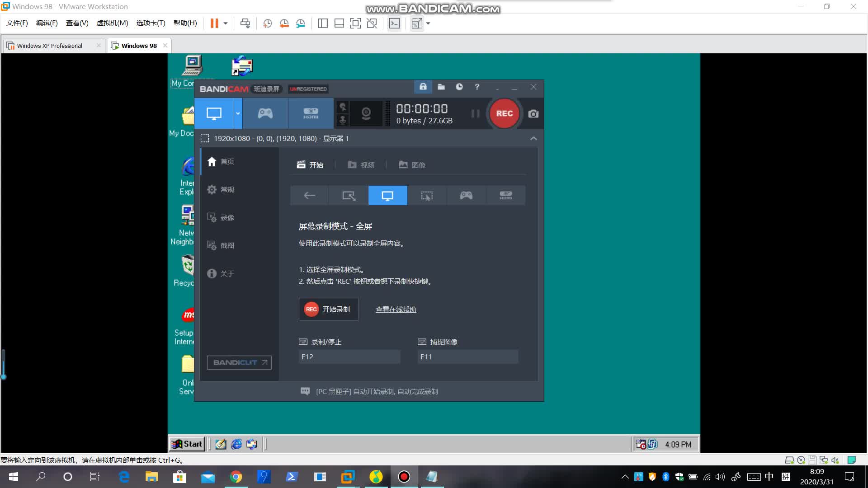Open File Explorer in Windows taskbar
The height and width of the screenshot is (488, 868).
(152, 477)
